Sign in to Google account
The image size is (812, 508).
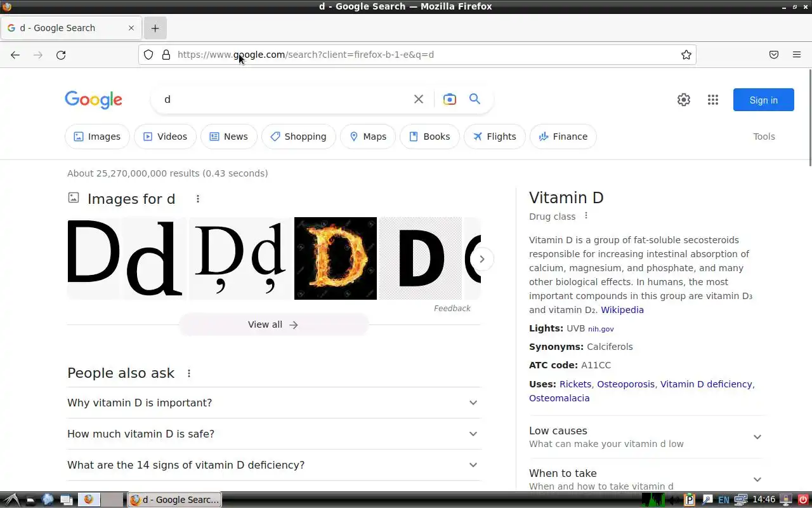764,100
